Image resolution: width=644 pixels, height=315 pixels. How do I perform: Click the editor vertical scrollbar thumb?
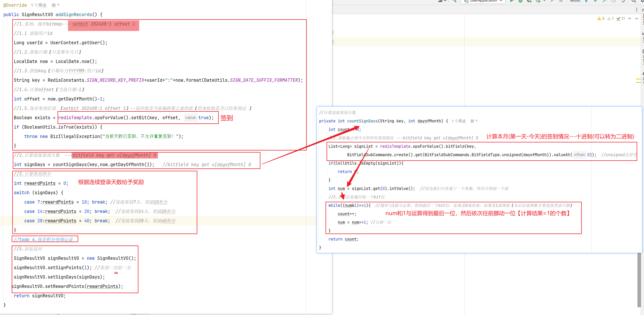tap(639, 280)
